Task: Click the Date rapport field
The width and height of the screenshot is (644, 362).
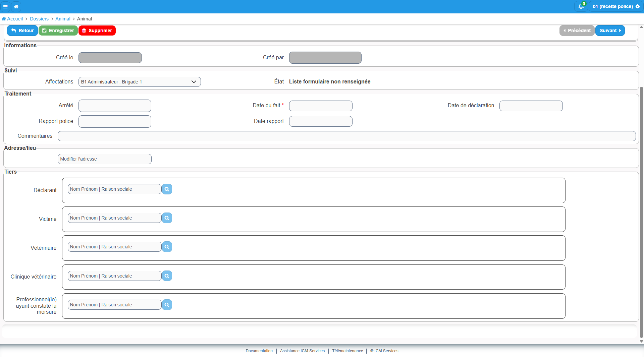Action: tap(321, 121)
